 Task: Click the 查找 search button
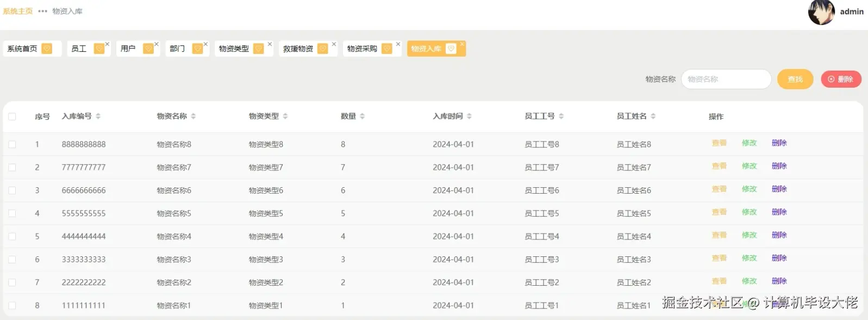[x=795, y=79]
